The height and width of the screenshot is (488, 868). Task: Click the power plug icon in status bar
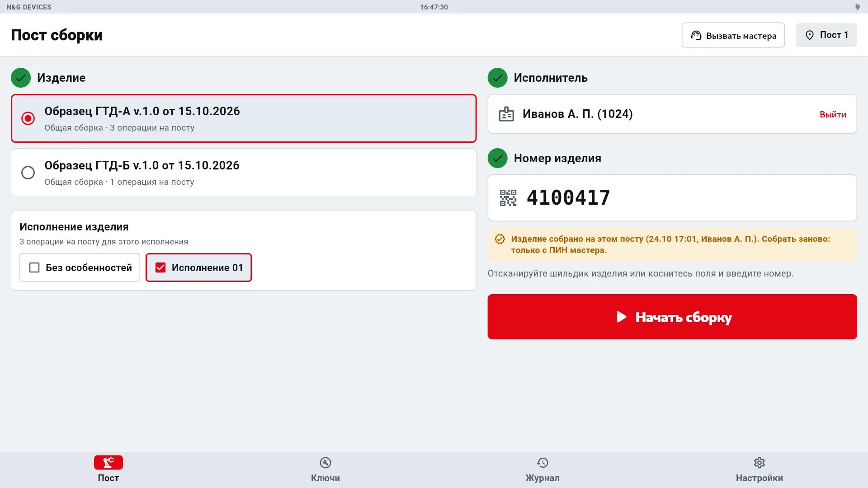point(857,7)
